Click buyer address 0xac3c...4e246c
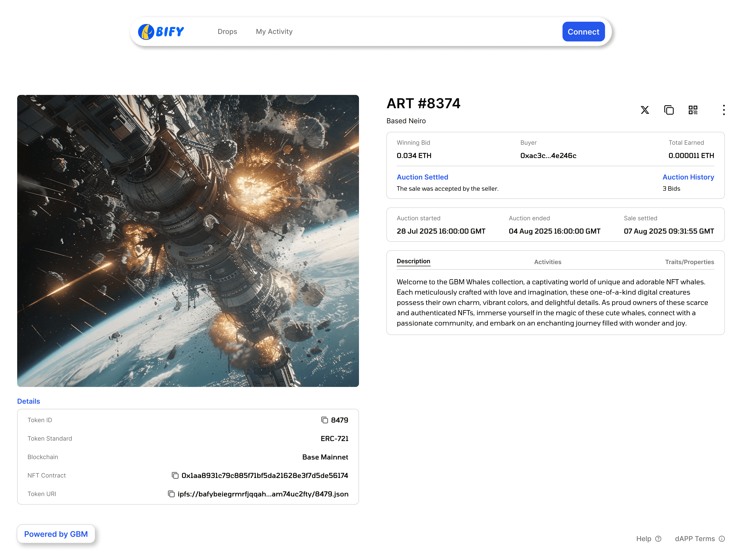This screenshot has width=742, height=560. [x=548, y=156]
